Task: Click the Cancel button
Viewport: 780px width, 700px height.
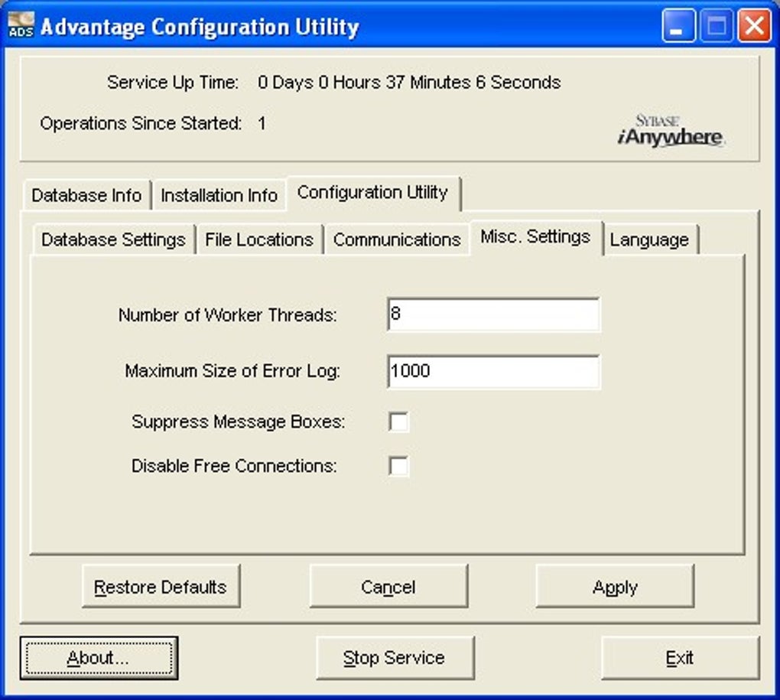Action: click(388, 587)
